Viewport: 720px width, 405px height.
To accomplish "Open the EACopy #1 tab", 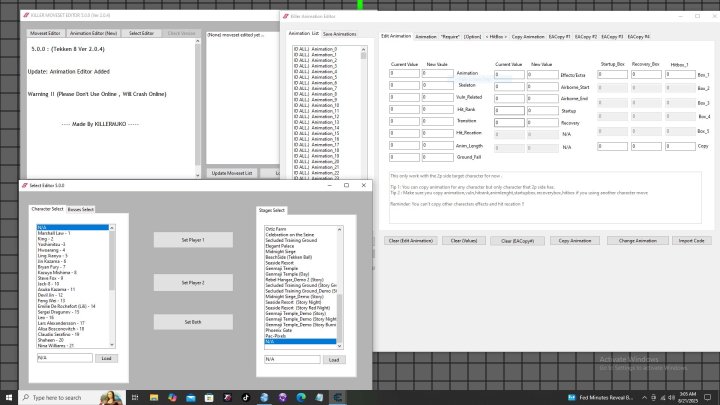I will tap(559, 37).
